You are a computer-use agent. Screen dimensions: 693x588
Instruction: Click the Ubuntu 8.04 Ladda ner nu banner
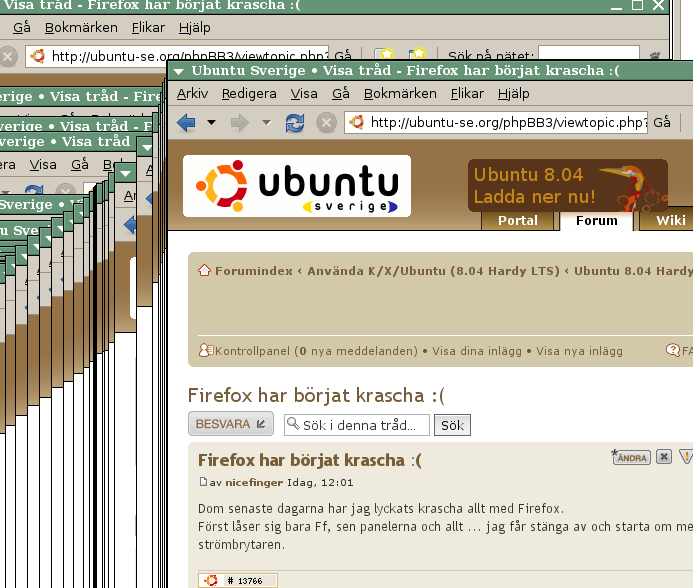click(568, 185)
